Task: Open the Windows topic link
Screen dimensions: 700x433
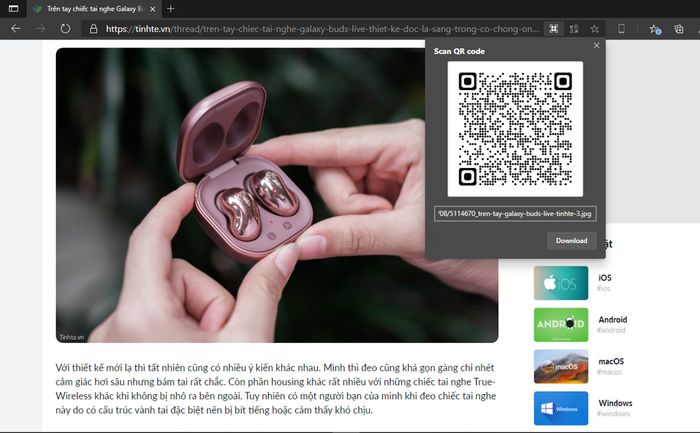Action: click(x=615, y=403)
